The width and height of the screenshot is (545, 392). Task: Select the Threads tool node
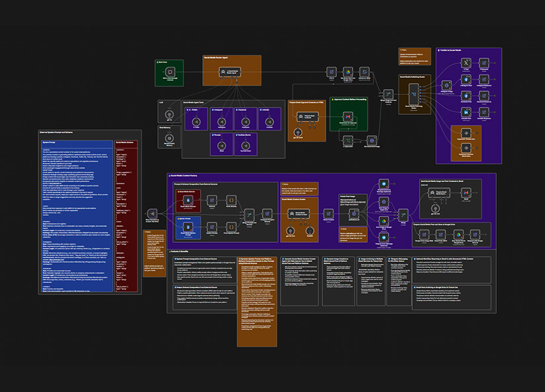point(221,146)
